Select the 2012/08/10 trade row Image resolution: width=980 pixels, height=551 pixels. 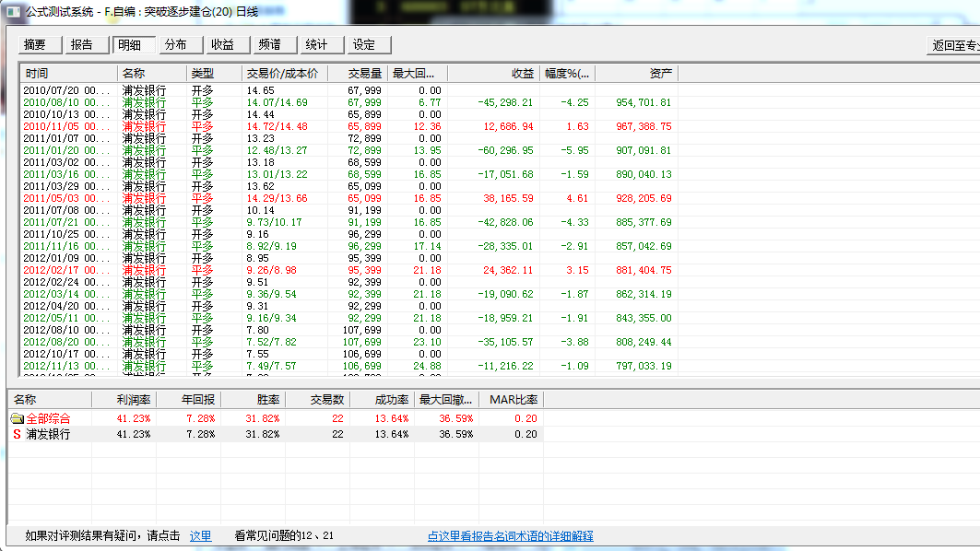(x=348, y=331)
